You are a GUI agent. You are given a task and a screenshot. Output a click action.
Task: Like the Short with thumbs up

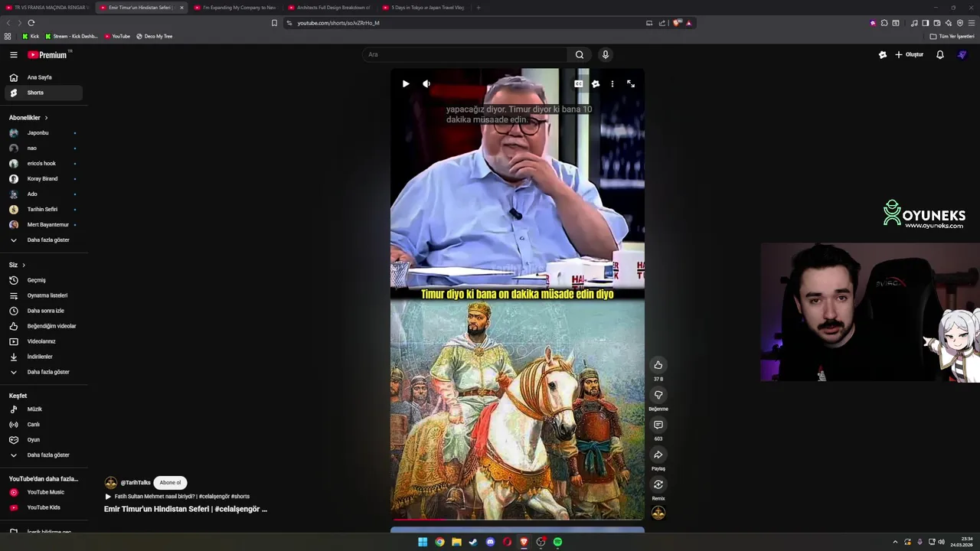pos(658,365)
